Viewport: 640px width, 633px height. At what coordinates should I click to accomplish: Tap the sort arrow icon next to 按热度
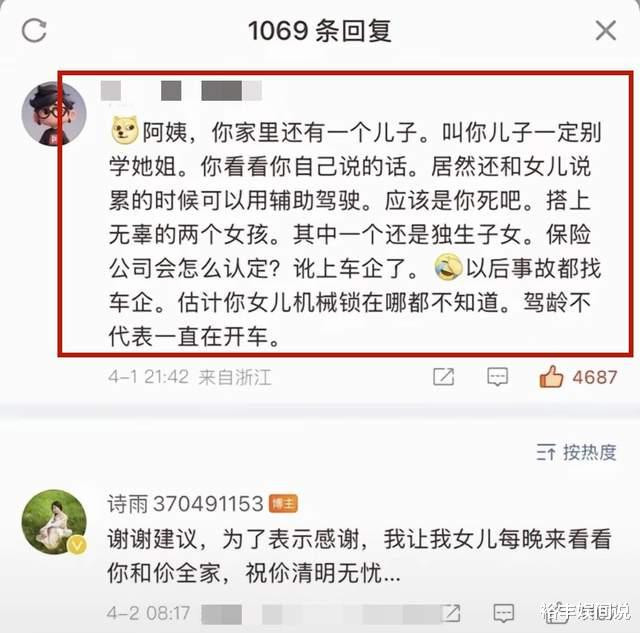[x=546, y=452]
